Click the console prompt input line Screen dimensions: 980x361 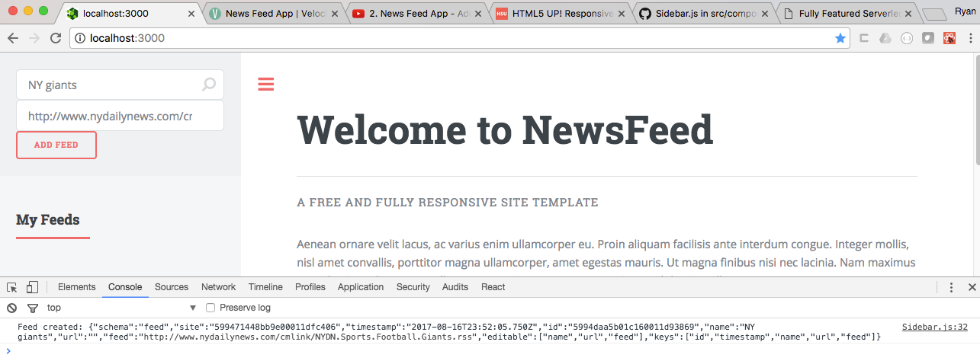click(488, 350)
